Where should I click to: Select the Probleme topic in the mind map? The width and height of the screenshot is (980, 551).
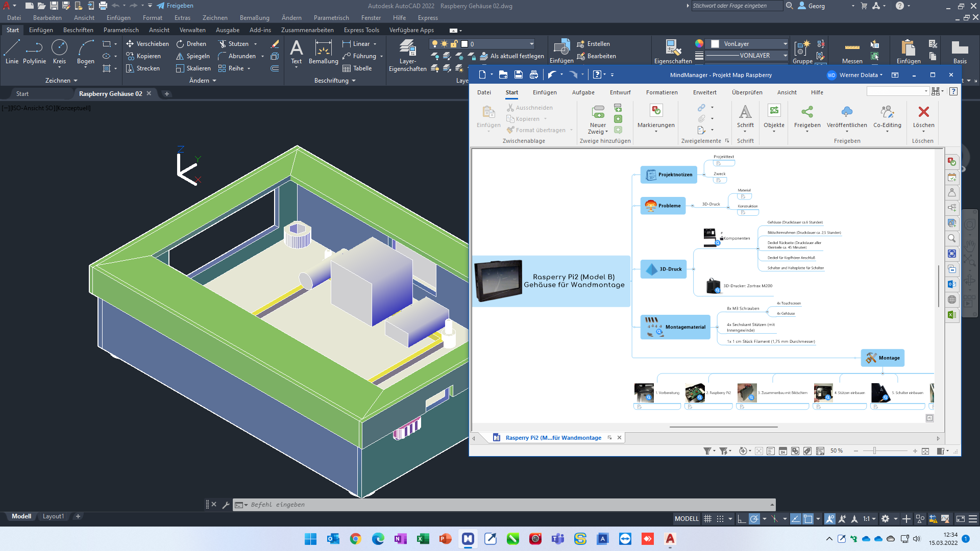click(663, 206)
